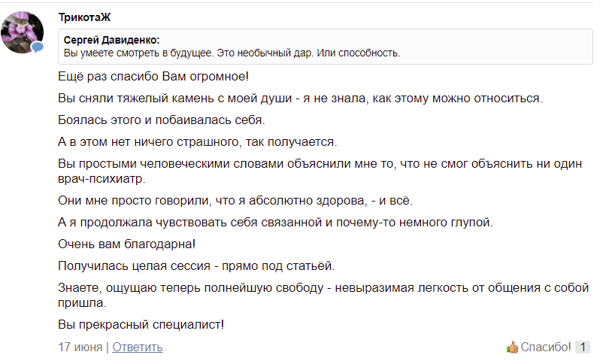The image size is (606, 364).
Task: Click the line 'Вы прекрасный специалист!'
Action: 141,325
